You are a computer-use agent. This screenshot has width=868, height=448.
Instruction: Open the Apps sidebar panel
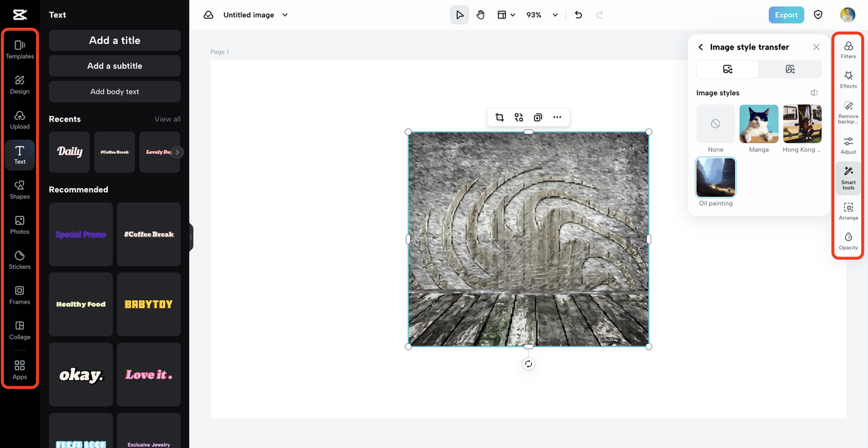20,370
